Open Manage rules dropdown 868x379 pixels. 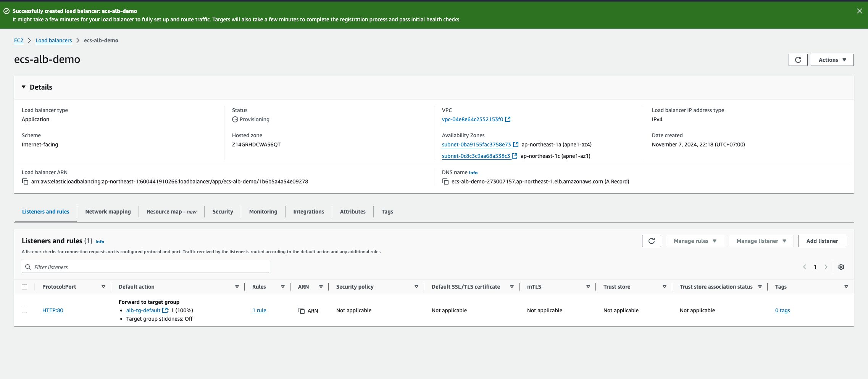pyautogui.click(x=695, y=241)
